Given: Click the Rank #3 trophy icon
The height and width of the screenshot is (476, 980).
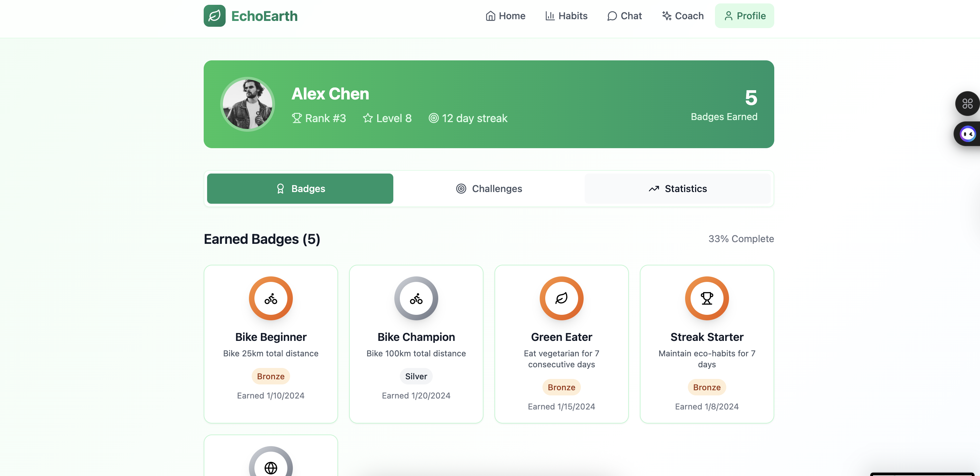Looking at the screenshot, I should [296, 118].
